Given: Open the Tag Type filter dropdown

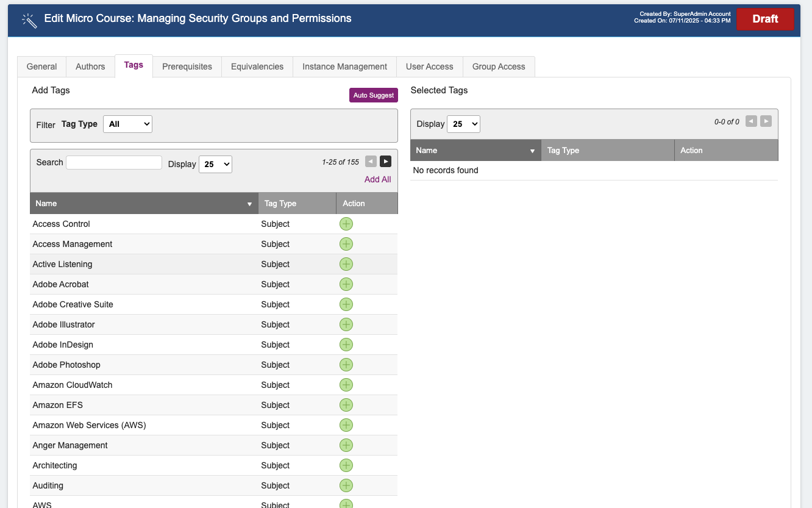Looking at the screenshot, I should pyautogui.click(x=127, y=124).
